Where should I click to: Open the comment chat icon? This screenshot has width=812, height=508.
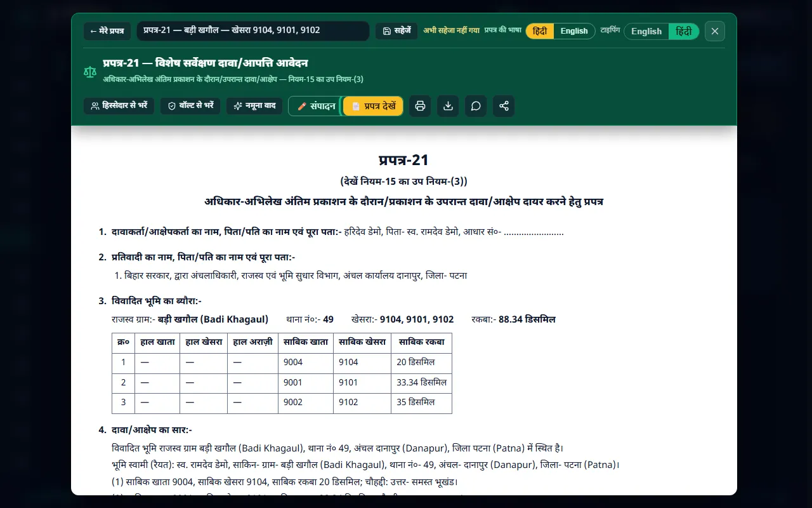[476, 106]
